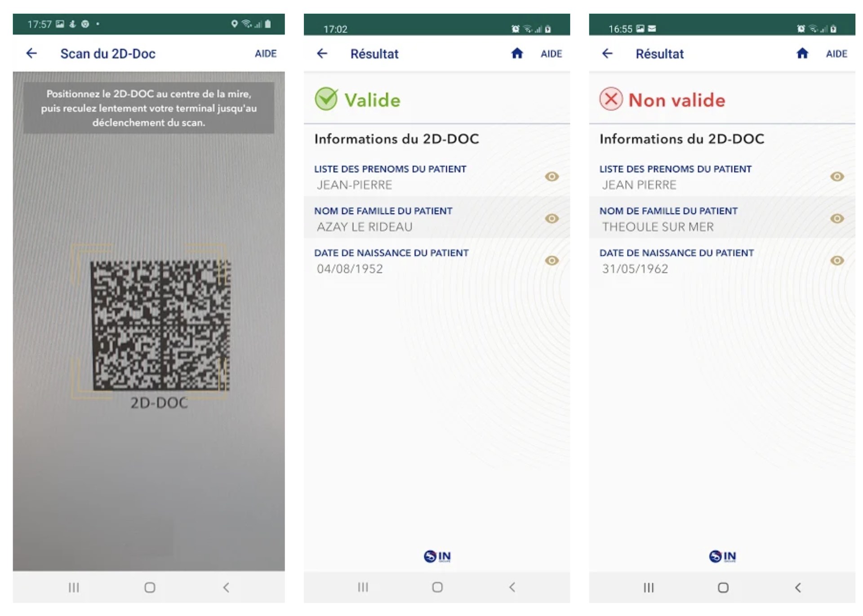Go back from the Valide result screen
Image resolution: width=863 pixels, height=616 pixels.
[x=322, y=53]
